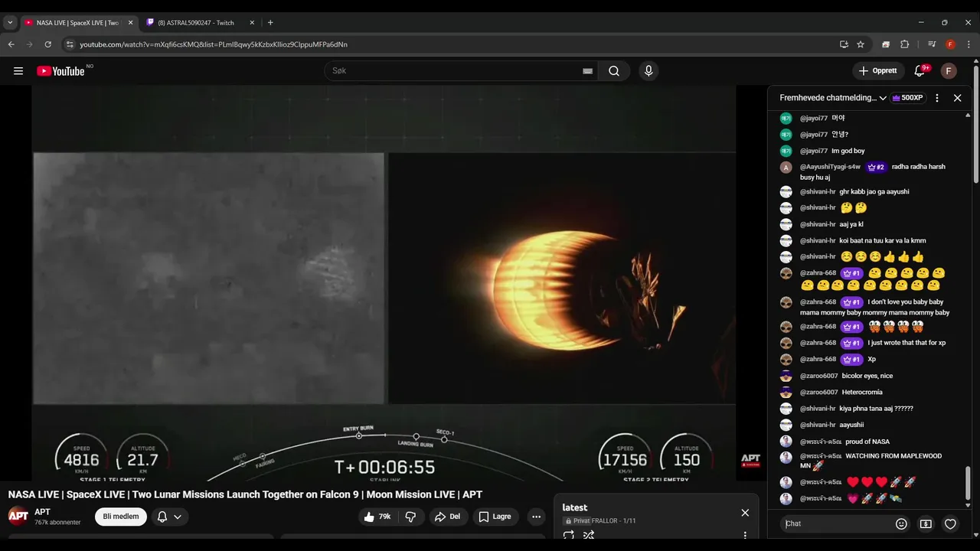Image resolution: width=980 pixels, height=551 pixels.
Task: View site information icon in address bar
Action: 70,44
